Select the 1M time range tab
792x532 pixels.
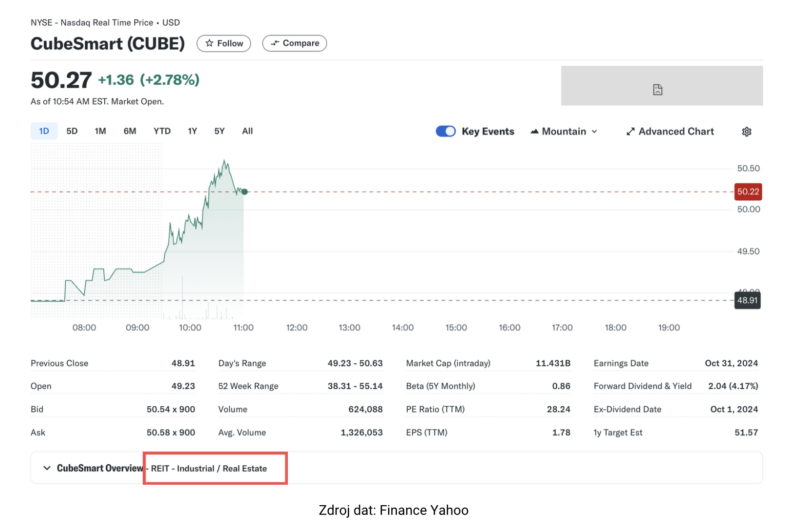[100, 131]
